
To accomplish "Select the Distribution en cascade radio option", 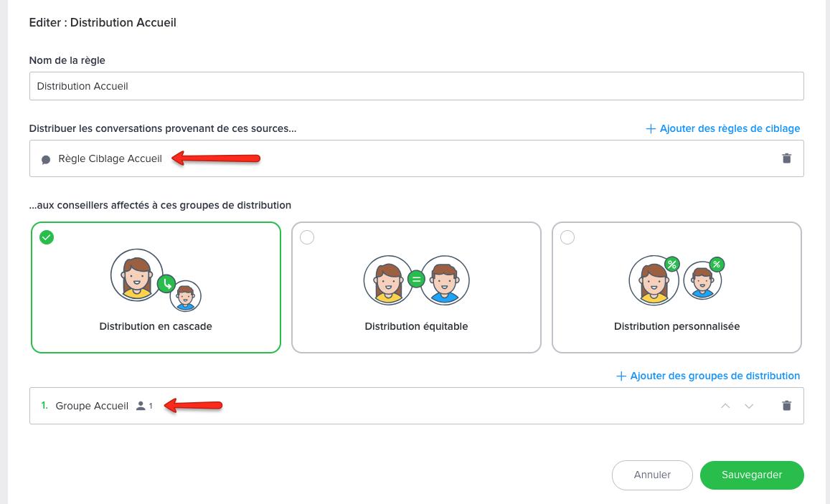I will coord(47,237).
